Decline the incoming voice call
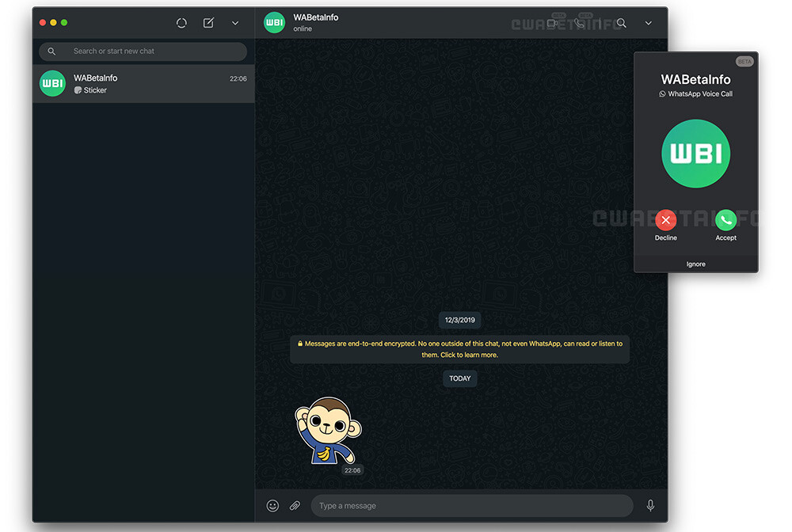The height and width of the screenshot is (532, 792). (666, 220)
